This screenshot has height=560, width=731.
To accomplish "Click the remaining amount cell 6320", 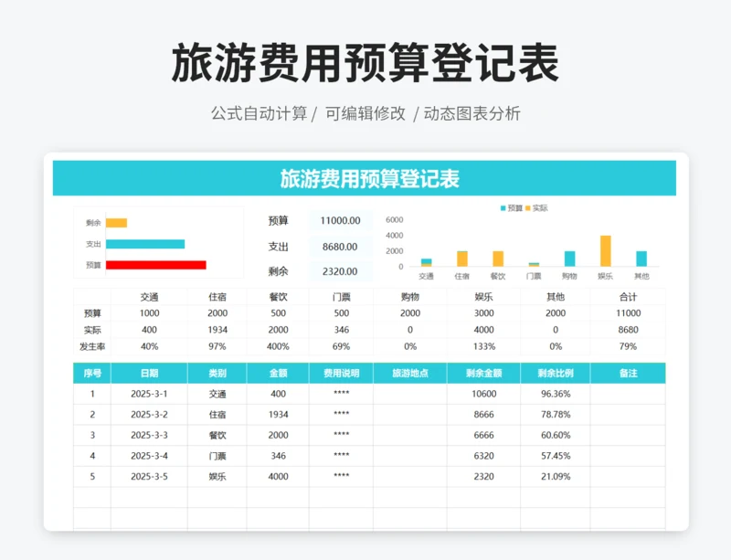I will pos(484,456).
